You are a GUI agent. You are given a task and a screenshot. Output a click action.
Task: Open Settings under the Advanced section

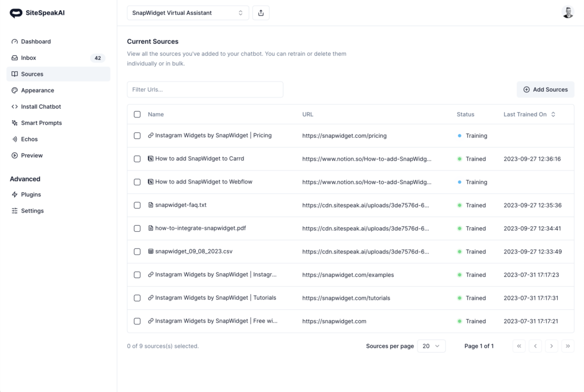(14, 211)
